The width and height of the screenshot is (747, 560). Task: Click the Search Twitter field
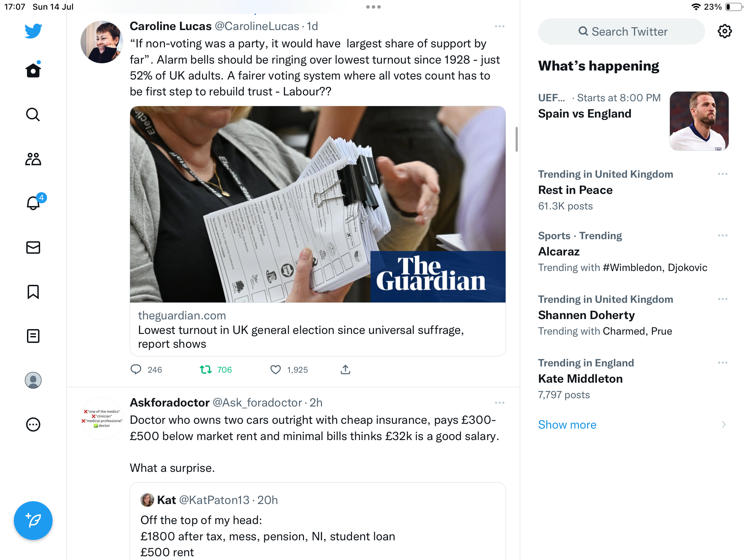pyautogui.click(x=621, y=32)
